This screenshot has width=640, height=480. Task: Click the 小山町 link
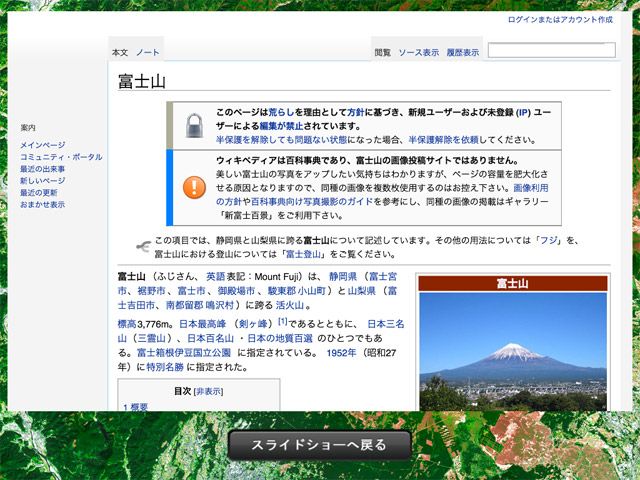click(311, 291)
